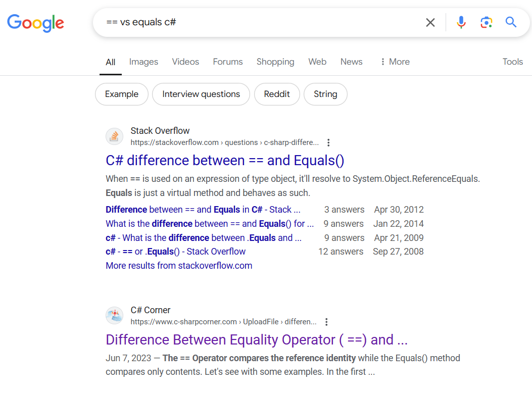
Task: Filter results with the Reddit chip
Action: pyautogui.click(x=277, y=94)
